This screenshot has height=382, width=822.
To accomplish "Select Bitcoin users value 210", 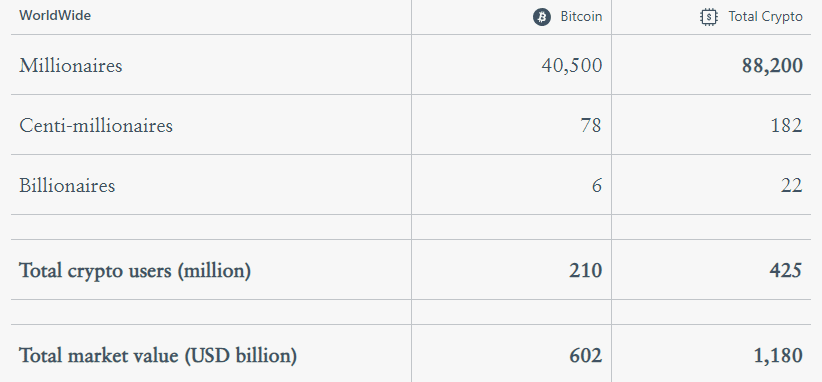I will point(586,271).
